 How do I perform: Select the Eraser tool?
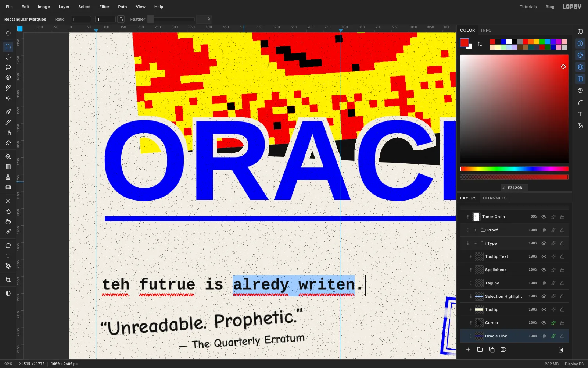pos(8,143)
